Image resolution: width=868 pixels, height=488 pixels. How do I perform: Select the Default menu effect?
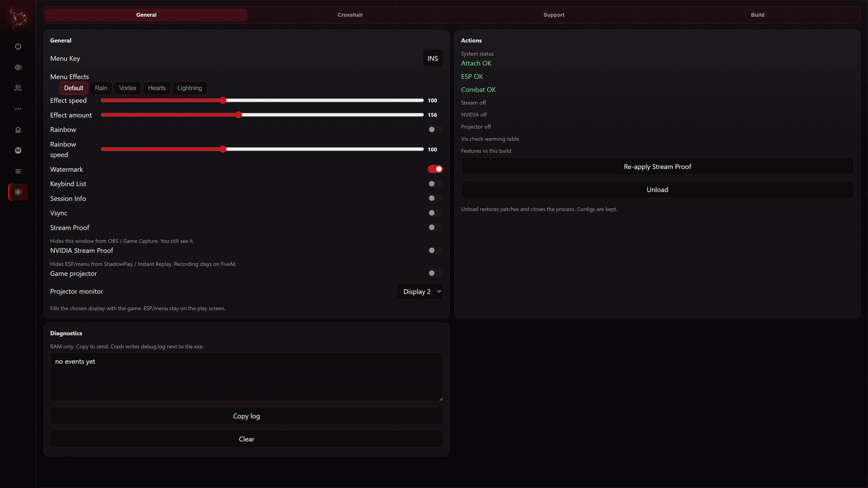pos(74,88)
